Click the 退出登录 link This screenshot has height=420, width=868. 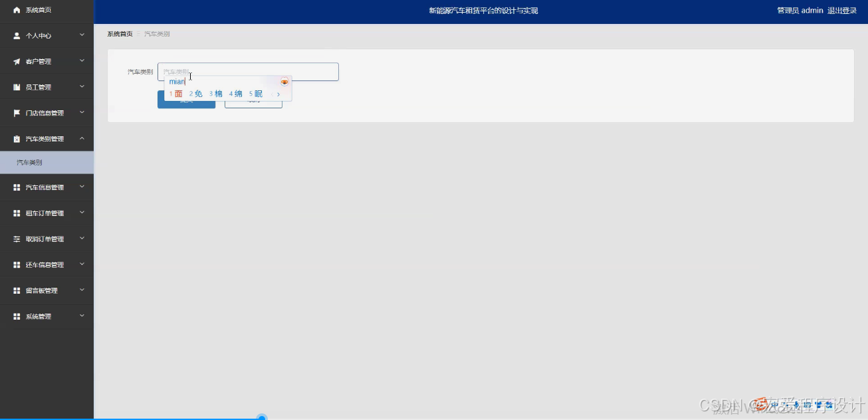point(842,11)
